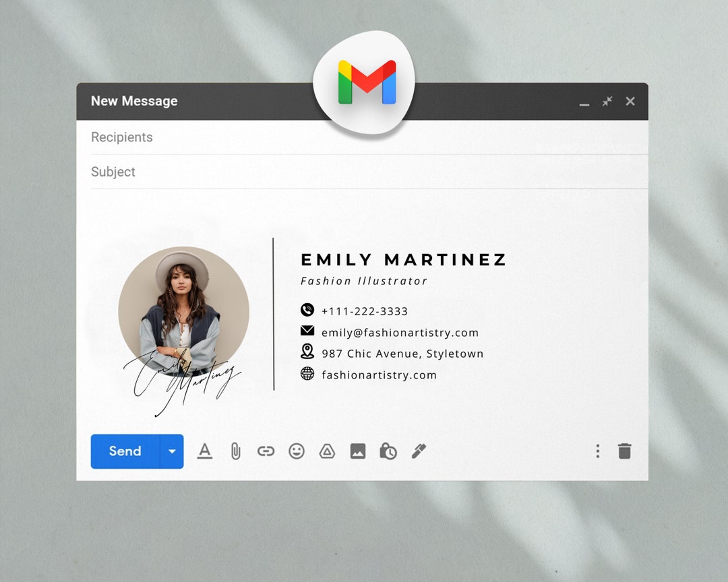Screen dimensions: 728x582
Task: Insert a photo into the email
Action: pyautogui.click(x=357, y=451)
